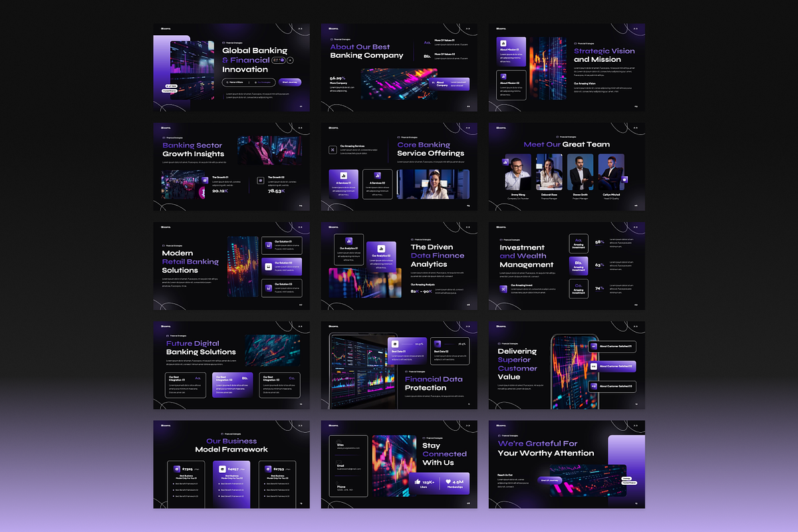Screen dimensions: 798x532
Task: Click the Our Solution 02 highlighted card
Action: click(x=282, y=267)
